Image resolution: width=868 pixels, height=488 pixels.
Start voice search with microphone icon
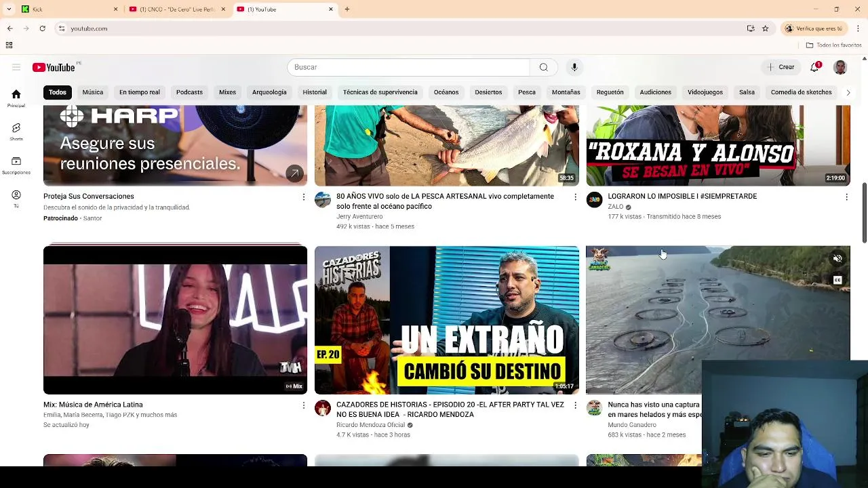point(574,67)
